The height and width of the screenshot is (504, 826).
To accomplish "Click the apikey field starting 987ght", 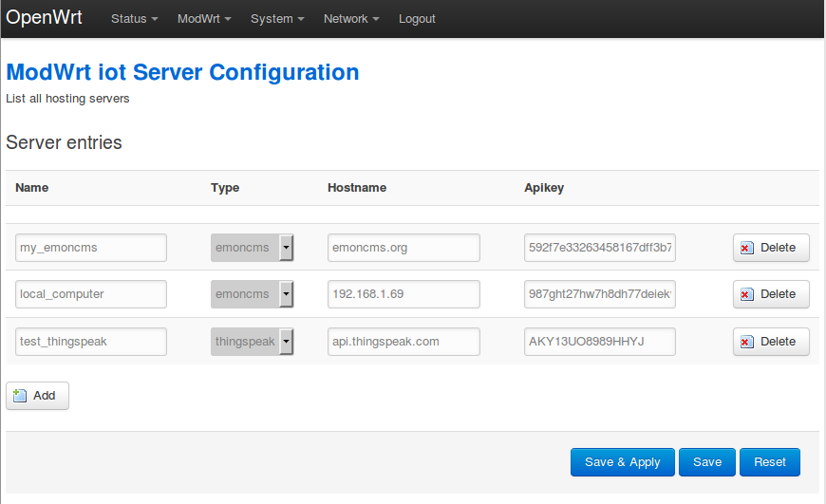I will pos(600,294).
